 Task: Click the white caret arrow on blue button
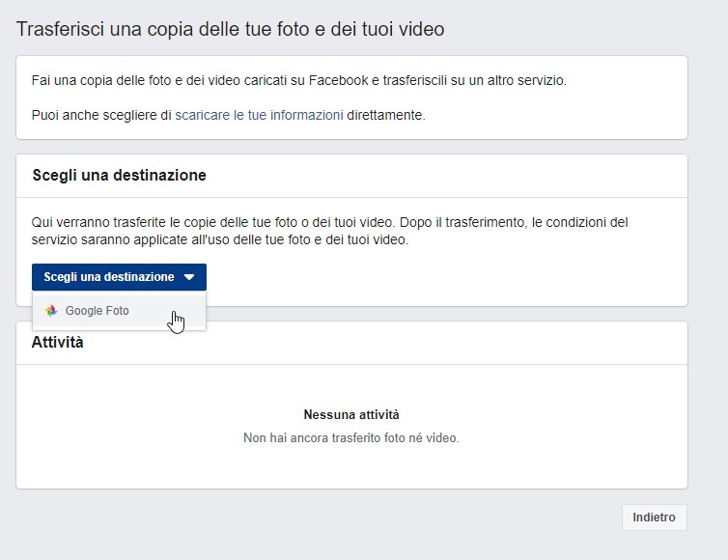click(189, 277)
